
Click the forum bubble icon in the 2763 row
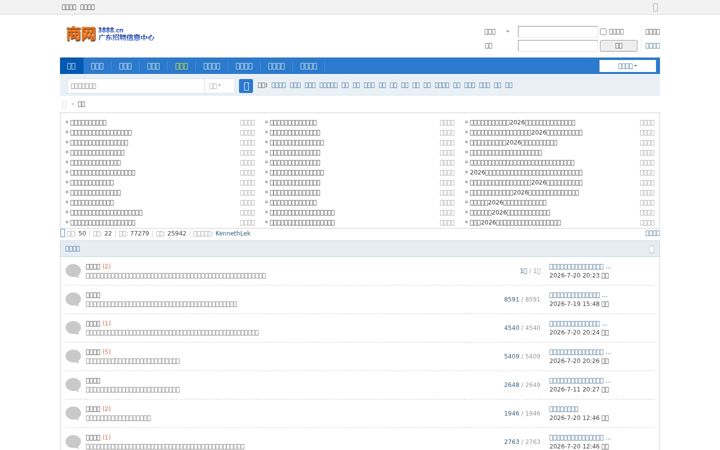pos(73,442)
